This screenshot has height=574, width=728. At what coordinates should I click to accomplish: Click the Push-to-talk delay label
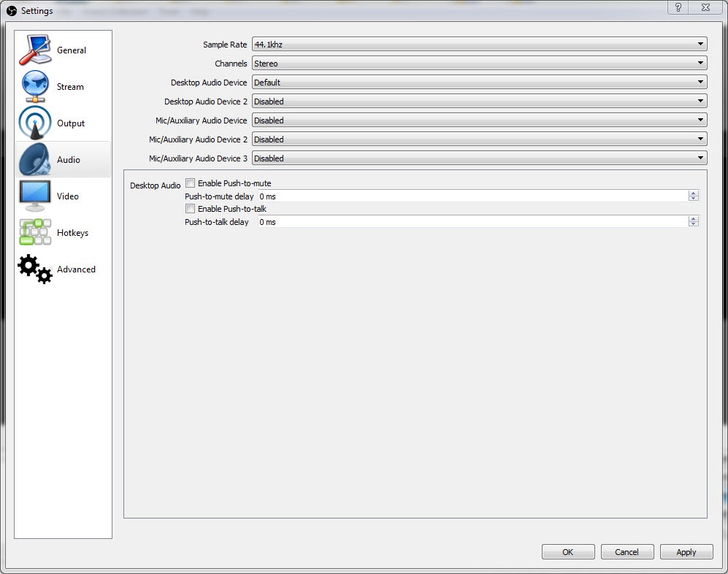(217, 222)
